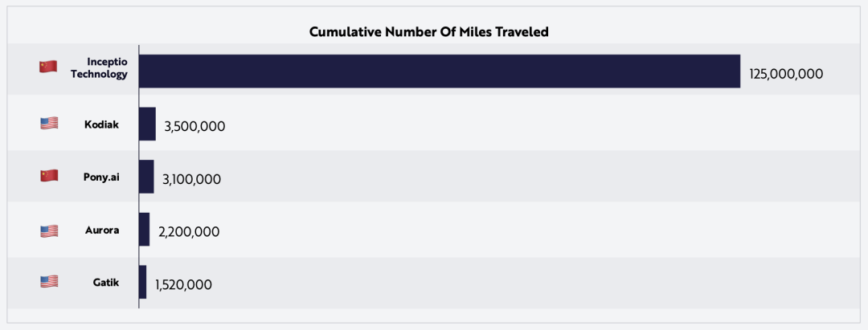Click the Gatik company label
Viewport: 868px width, 330px height.
pos(106,283)
